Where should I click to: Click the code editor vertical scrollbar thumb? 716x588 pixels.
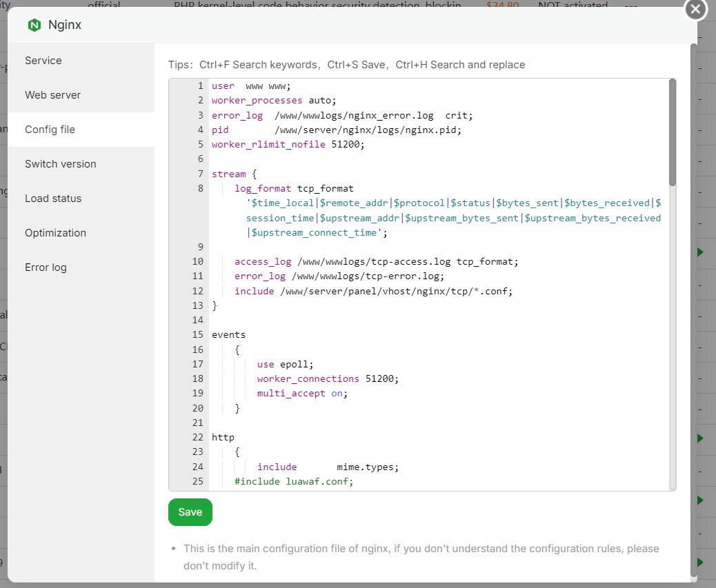pos(672,132)
